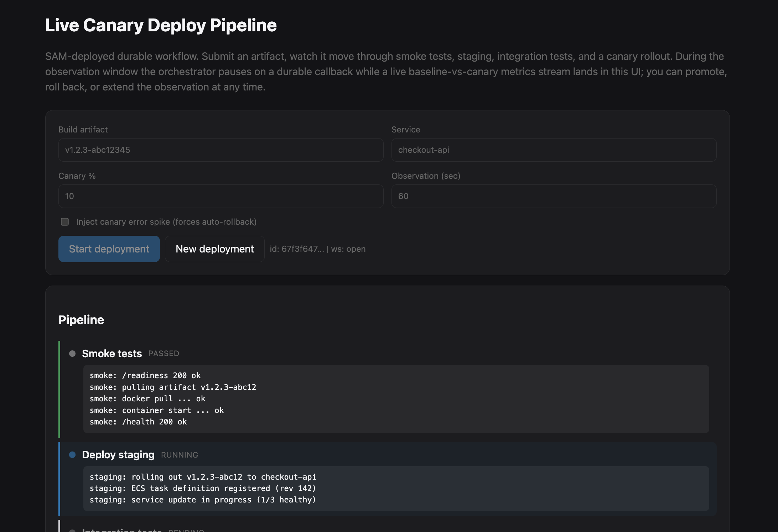Focus the Service input field
Screen dimensions: 778x532
(x=554, y=150)
